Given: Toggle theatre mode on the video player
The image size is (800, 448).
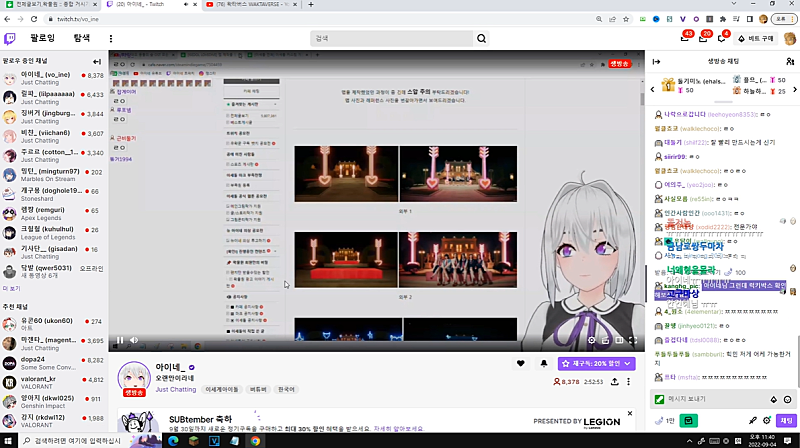Looking at the screenshot, I should click(x=618, y=339).
